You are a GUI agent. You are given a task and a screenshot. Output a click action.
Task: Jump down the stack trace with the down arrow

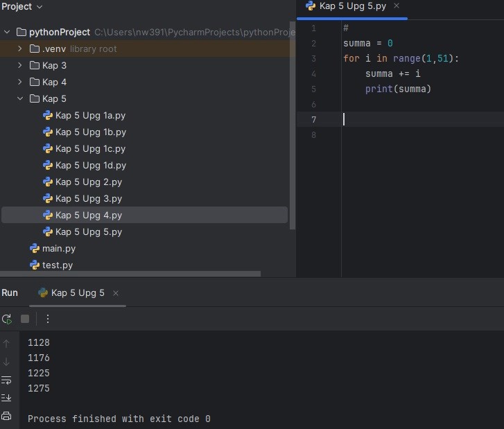pos(7,361)
